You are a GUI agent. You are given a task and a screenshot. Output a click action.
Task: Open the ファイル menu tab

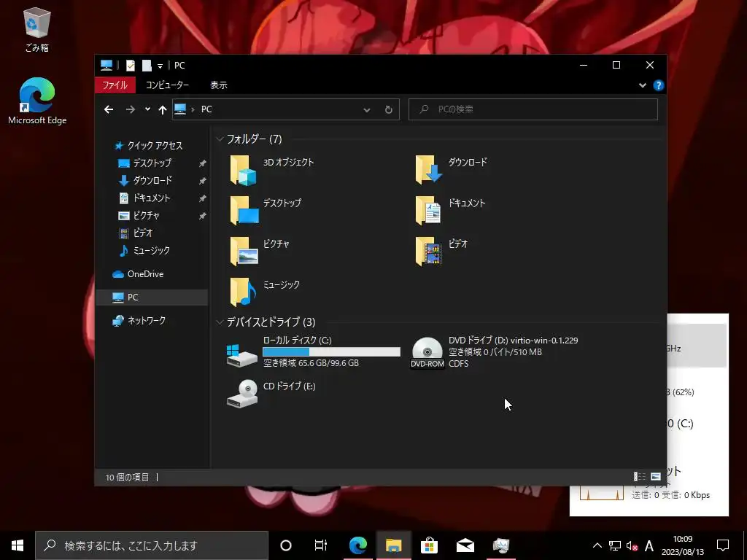[115, 85]
